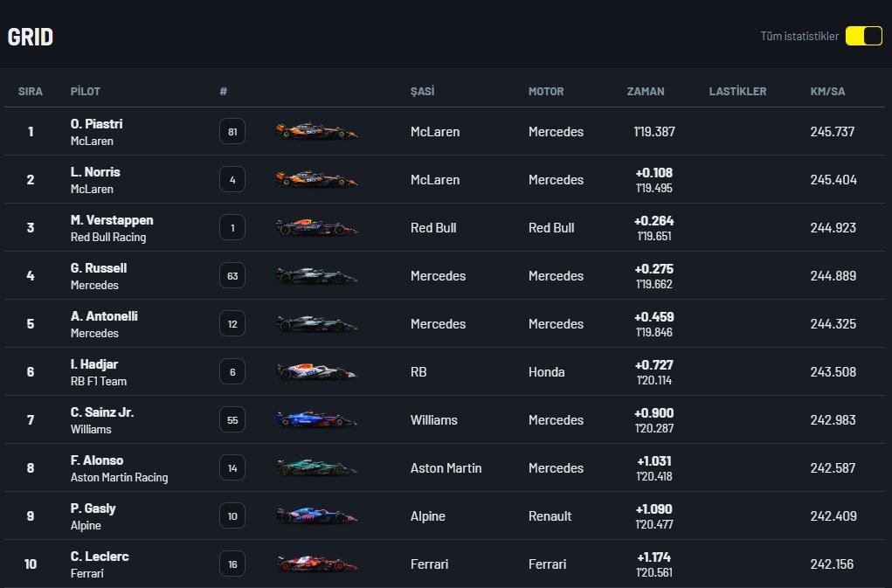Sort by the ZAMAN column header
This screenshot has width=892, height=588.
click(x=646, y=92)
